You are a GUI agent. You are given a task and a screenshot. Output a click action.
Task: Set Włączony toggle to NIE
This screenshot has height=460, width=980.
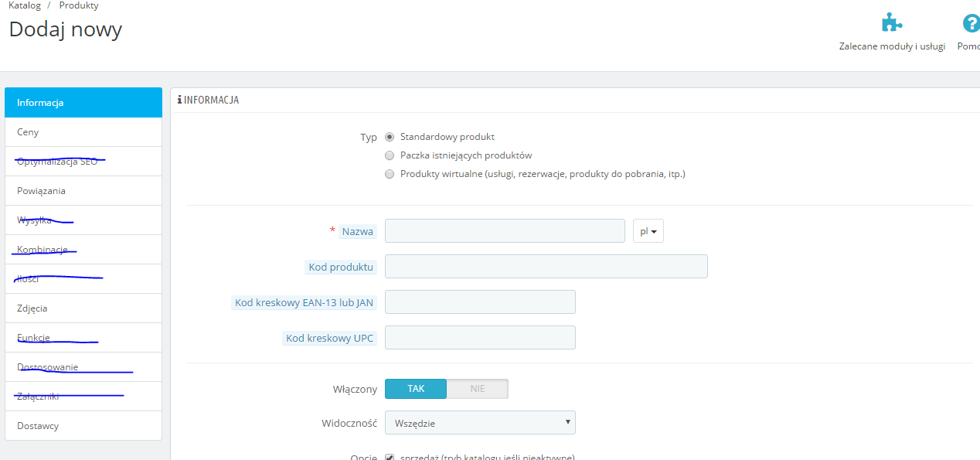(x=478, y=389)
